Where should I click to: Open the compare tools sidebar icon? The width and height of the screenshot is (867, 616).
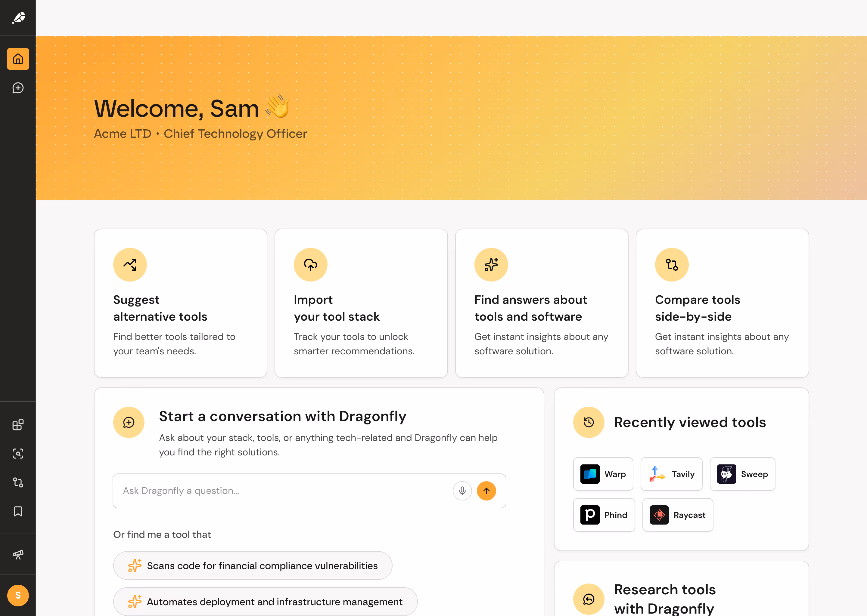[18, 482]
